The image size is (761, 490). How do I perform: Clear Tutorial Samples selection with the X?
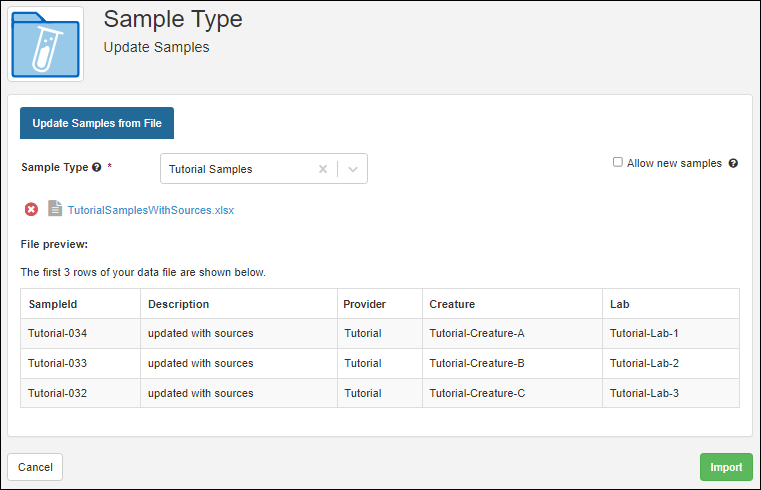(322, 169)
